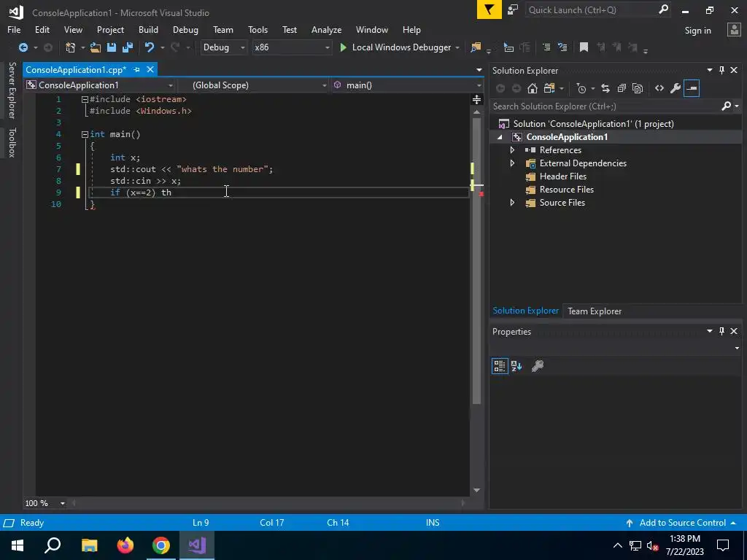Click the New Project toolbar icon
The height and width of the screenshot is (560, 747).
point(71,47)
